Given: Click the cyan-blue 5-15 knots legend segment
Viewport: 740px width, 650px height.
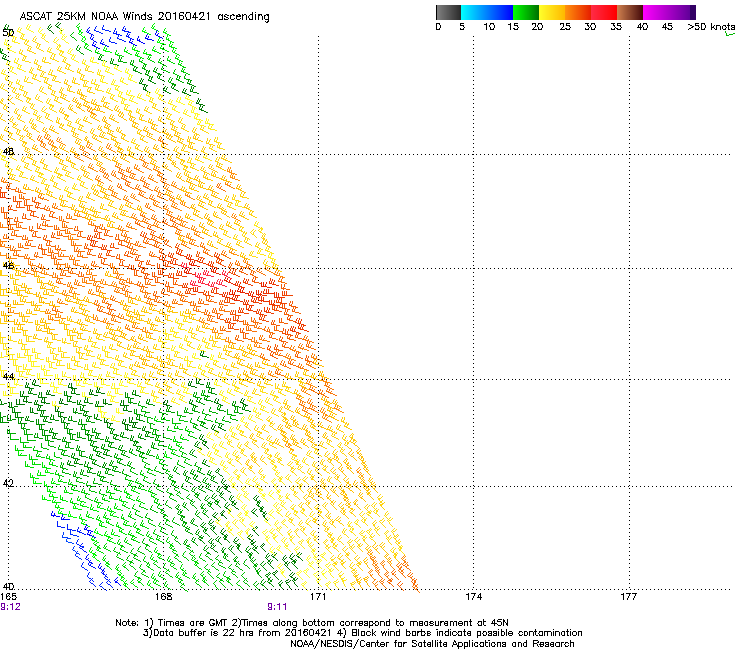Looking at the screenshot, I should (x=487, y=12).
